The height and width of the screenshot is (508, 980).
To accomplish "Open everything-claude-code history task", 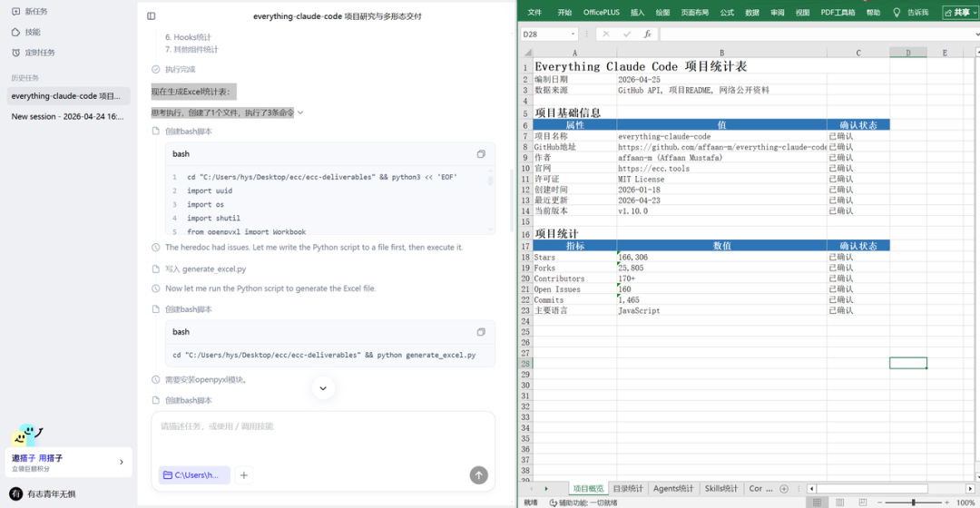I will point(69,95).
